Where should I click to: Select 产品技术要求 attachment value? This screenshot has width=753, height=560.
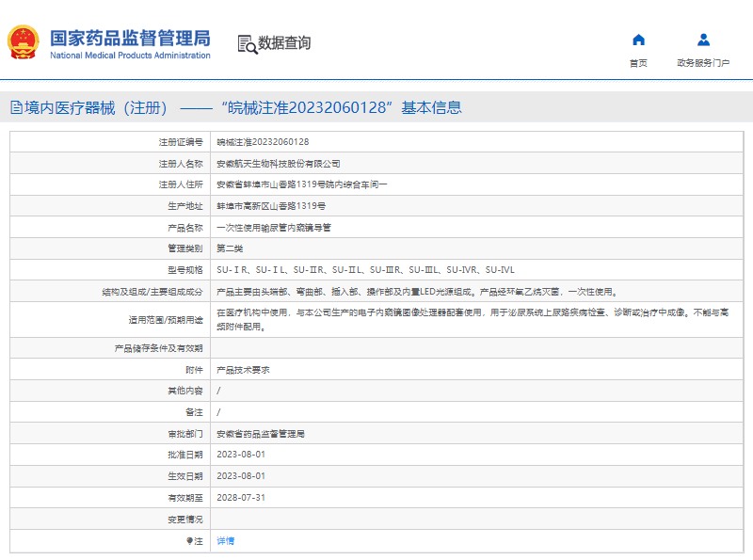pos(243,370)
